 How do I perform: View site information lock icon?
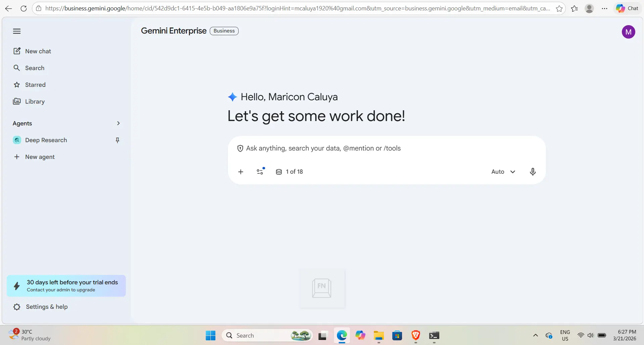39,8
